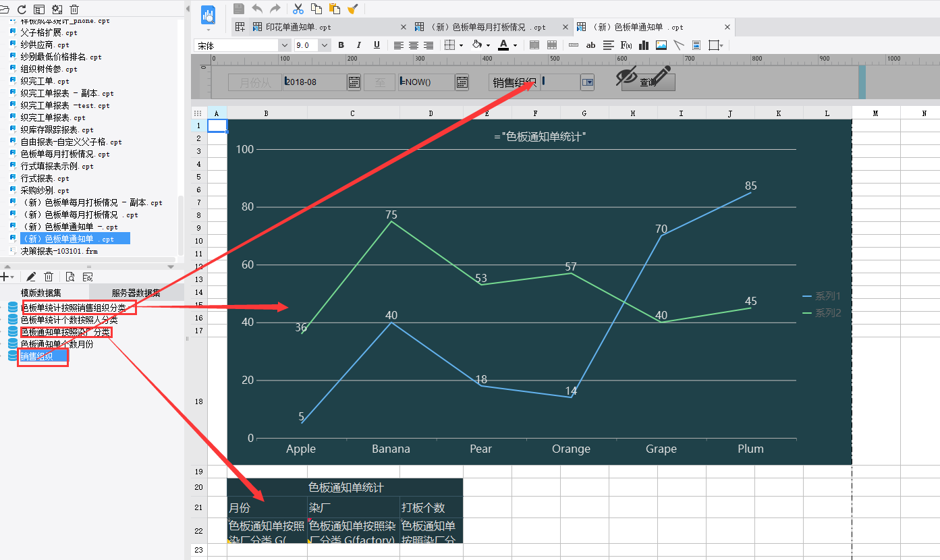
Task: Select the column B header
Action: (x=267, y=113)
